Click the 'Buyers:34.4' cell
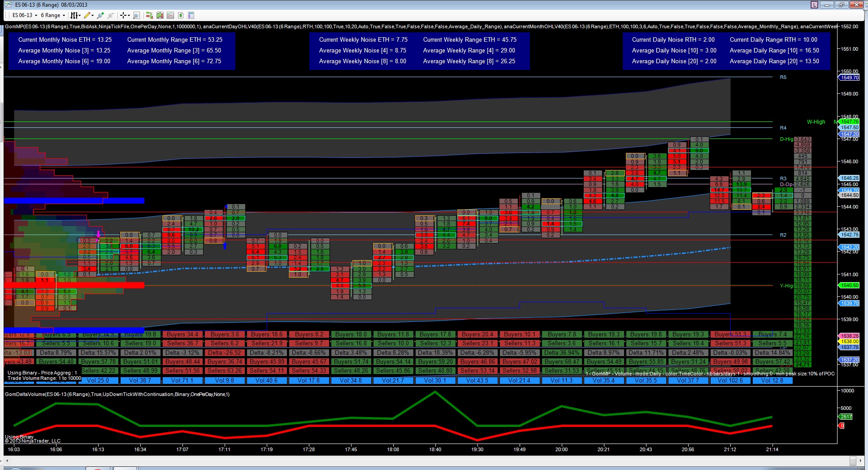868x470 pixels. (x=182, y=334)
